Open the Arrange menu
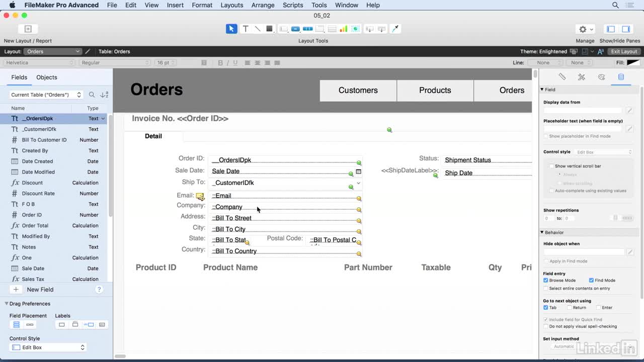This screenshot has width=644, height=362. tap(263, 5)
